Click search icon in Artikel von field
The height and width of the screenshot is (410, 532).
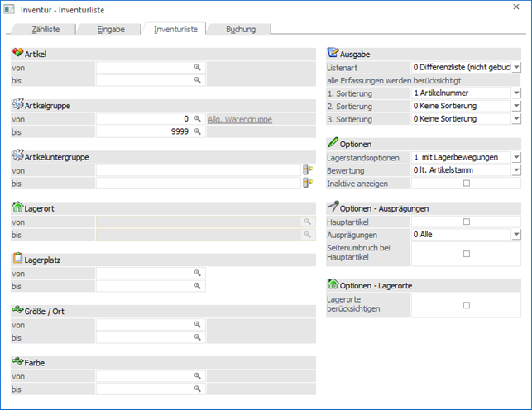click(198, 67)
